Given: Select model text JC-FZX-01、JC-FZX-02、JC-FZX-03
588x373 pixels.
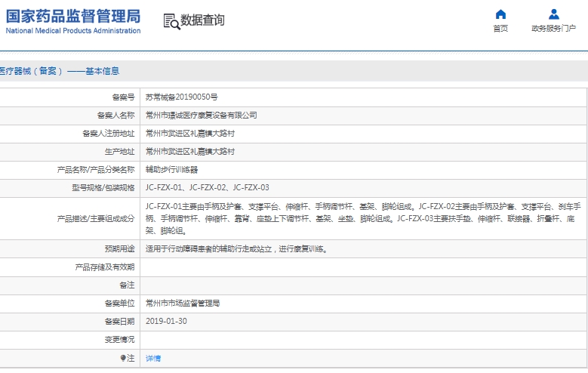Looking at the screenshot, I should tap(208, 187).
